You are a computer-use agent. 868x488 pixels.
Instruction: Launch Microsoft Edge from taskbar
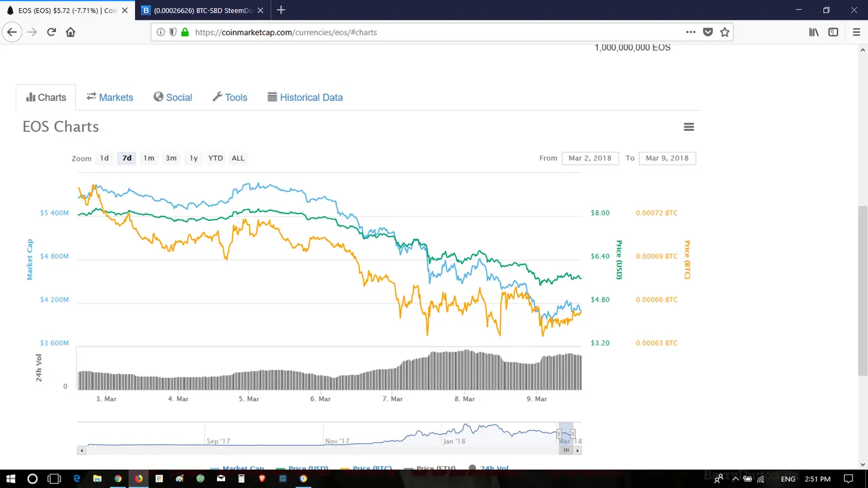pos(77,479)
